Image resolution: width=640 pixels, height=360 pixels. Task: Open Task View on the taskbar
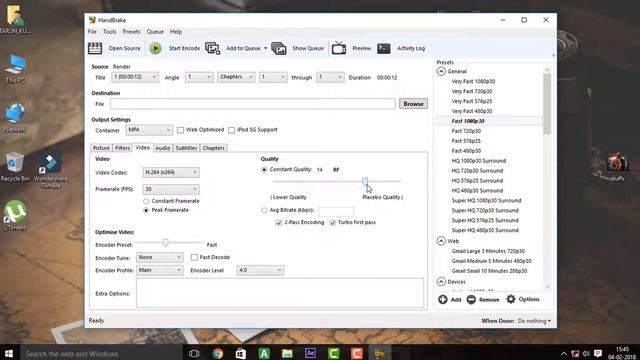[x=194, y=353]
